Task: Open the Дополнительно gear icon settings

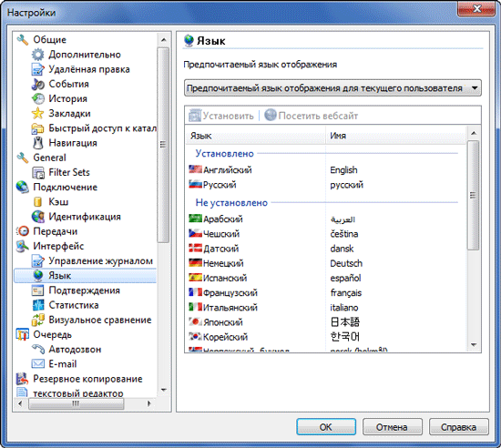Action: [x=37, y=55]
